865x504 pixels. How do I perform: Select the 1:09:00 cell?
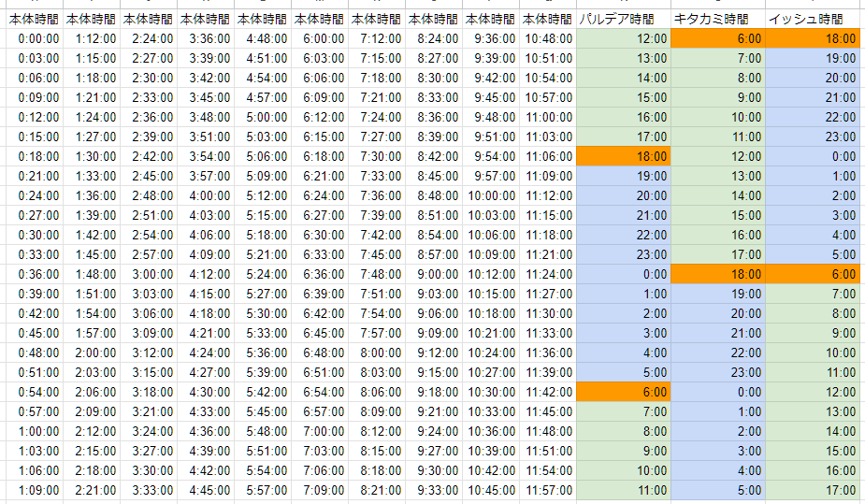point(35,490)
